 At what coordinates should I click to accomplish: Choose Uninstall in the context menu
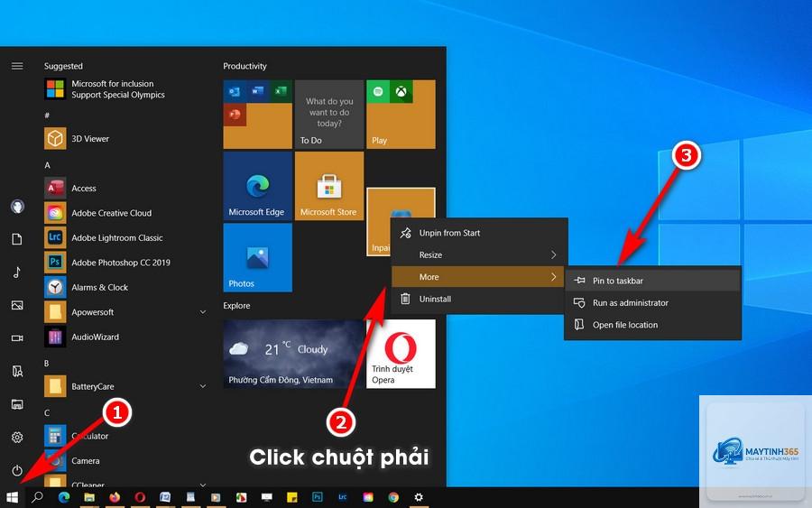[479, 299]
